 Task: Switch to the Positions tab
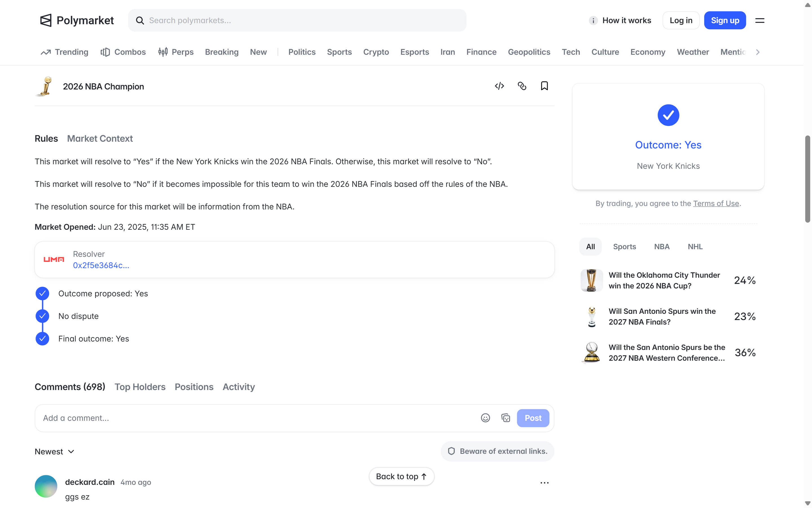click(x=194, y=387)
